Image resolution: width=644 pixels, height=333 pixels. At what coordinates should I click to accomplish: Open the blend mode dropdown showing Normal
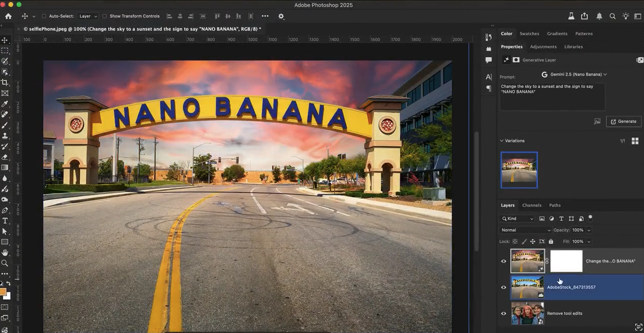coord(524,230)
